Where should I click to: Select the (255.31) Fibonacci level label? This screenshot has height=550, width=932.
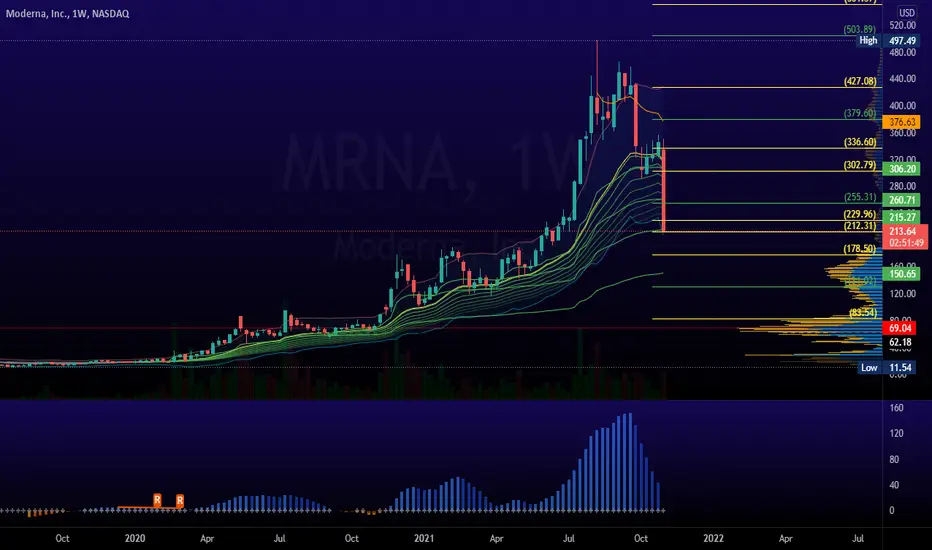[x=859, y=197]
